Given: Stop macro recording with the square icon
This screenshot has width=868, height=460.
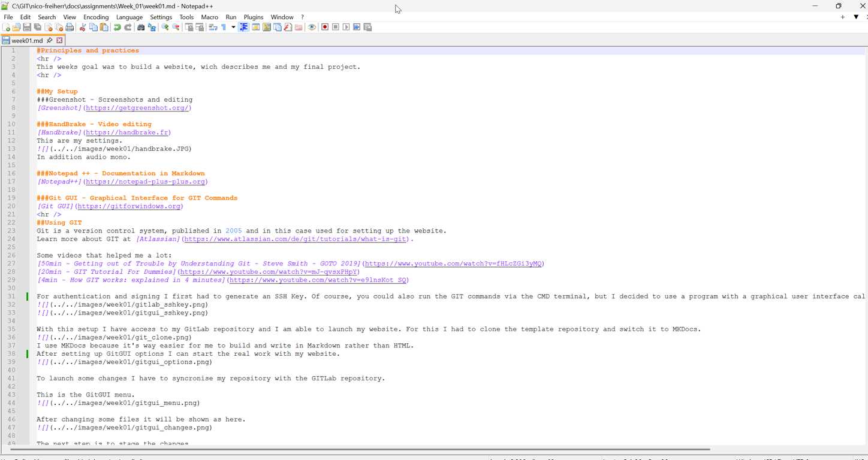Looking at the screenshot, I should point(336,27).
